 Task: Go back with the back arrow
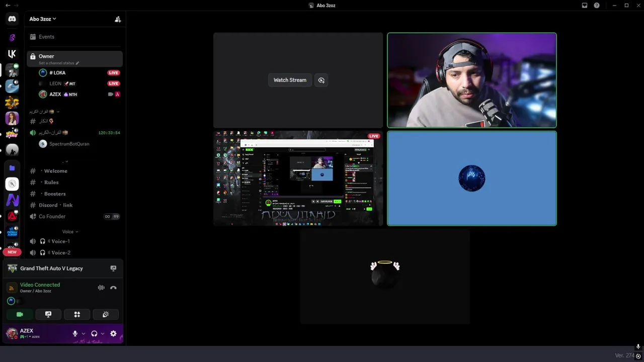8,5
